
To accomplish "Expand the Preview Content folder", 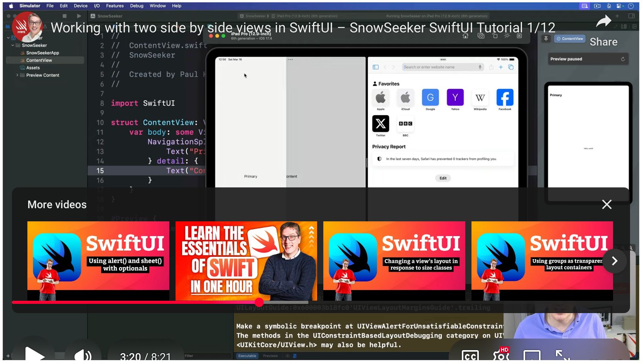I will (x=17, y=75).
